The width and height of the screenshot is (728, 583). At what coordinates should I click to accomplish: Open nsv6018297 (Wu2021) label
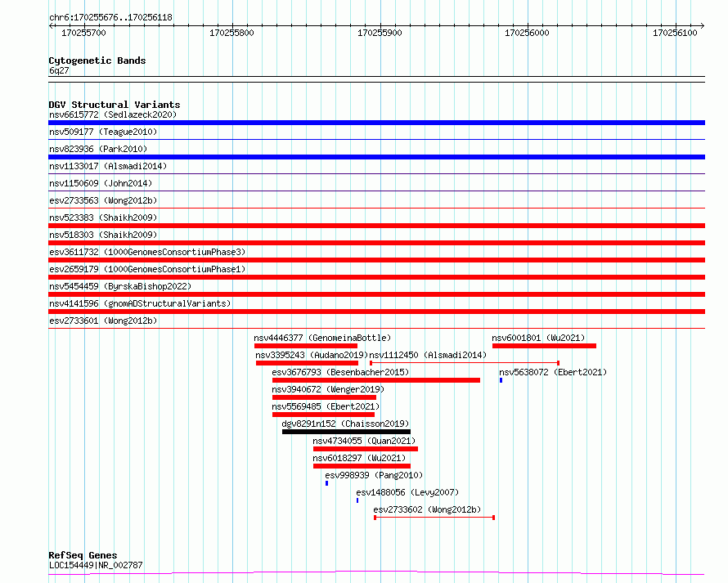359,458
